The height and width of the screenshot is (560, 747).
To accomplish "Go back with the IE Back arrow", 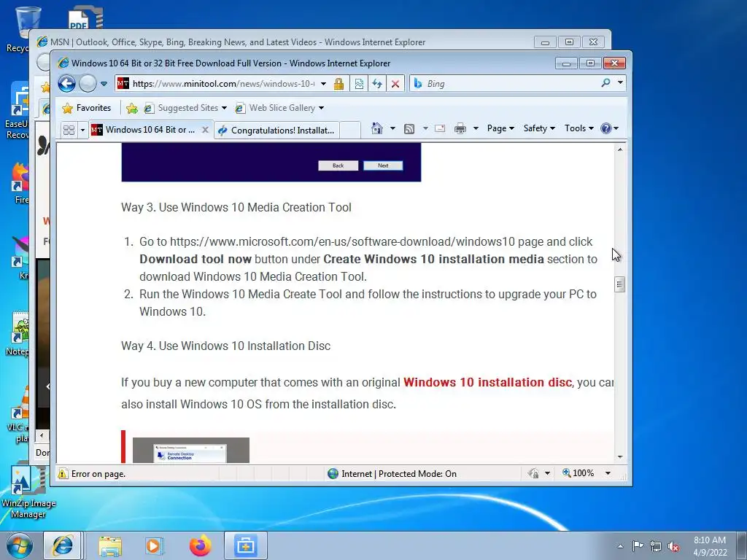I will coord(66,84).
